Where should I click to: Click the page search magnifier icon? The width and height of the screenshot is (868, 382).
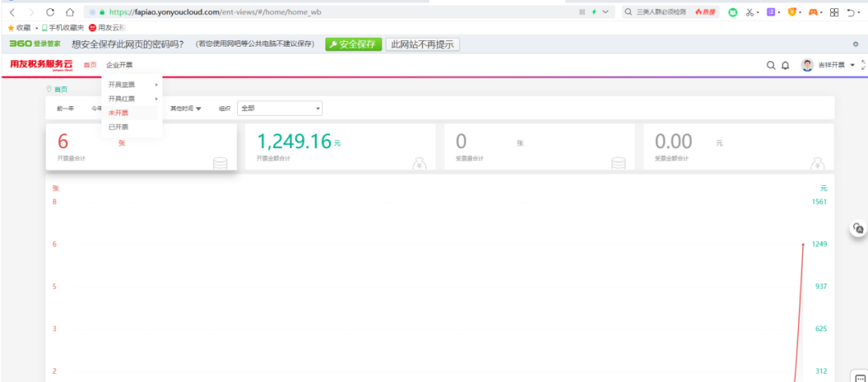point(771,65)
